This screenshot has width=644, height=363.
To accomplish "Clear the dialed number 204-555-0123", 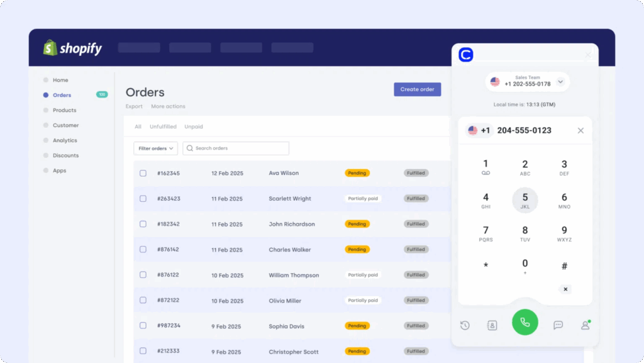I will point(580,131).
